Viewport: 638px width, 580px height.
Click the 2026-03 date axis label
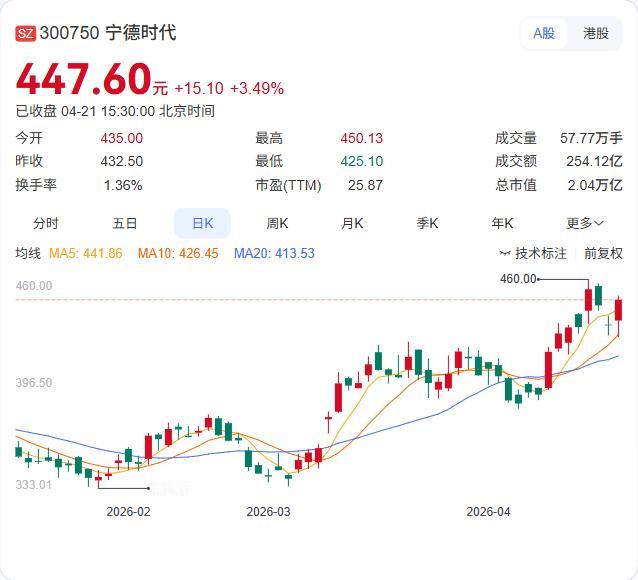click(269, 512)
